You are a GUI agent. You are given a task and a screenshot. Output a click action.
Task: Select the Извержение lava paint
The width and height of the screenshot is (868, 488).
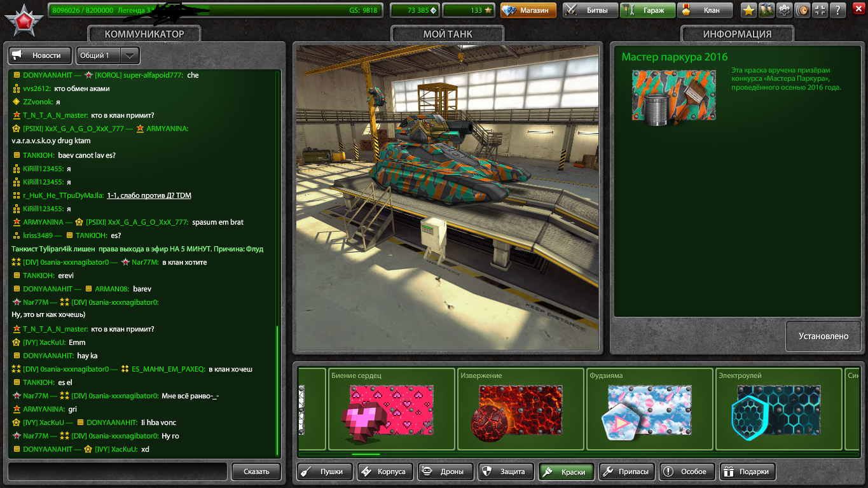(x=521, y=409)
